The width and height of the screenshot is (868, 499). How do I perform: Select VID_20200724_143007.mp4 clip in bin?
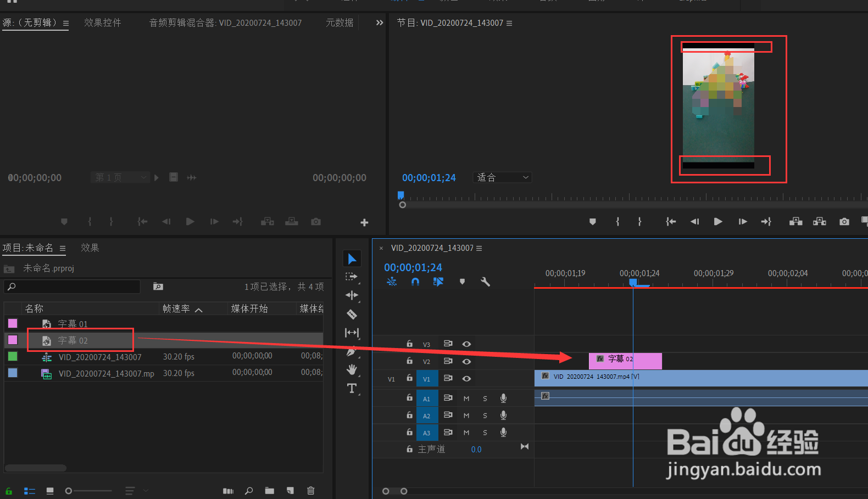106,373
